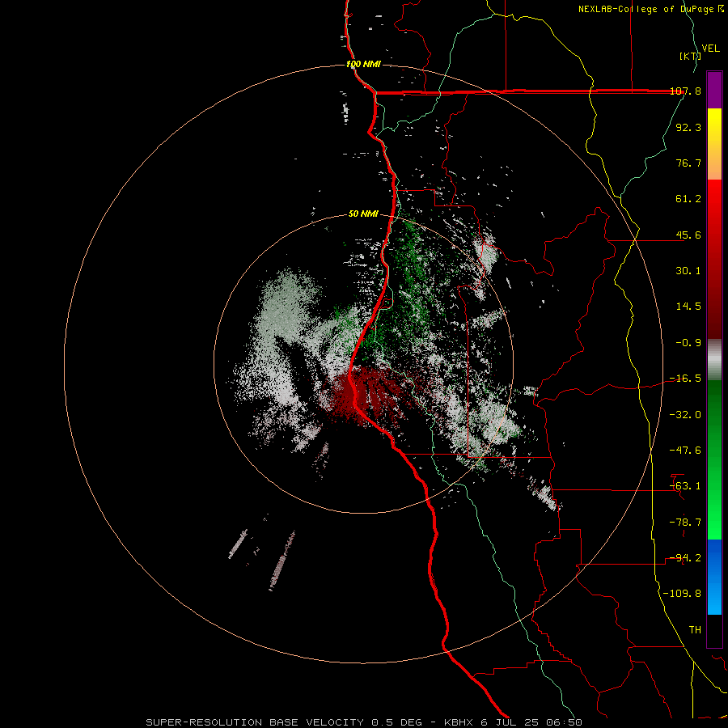Select the 30.1 velocity scale value
Viewport: 728px width, 728px height.
(x=688, y=271)
